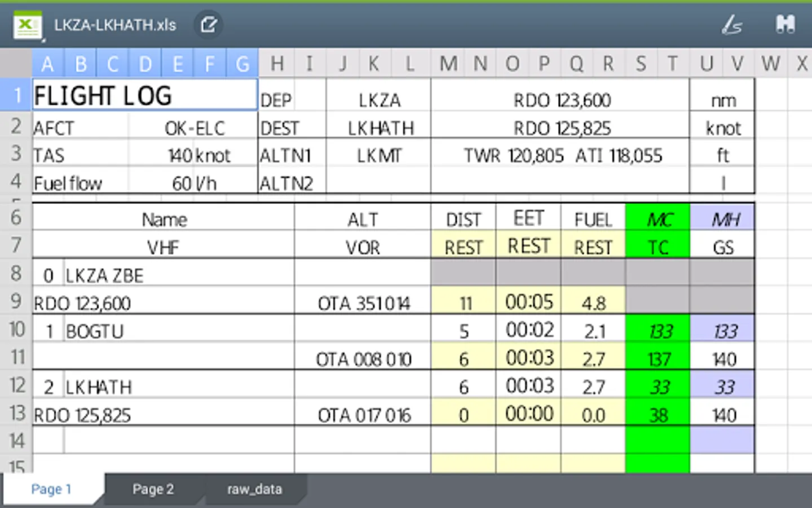Select the FLIGHT LOG cell
This screenshot has height=508, width=812.
click(x=145, y=95)
